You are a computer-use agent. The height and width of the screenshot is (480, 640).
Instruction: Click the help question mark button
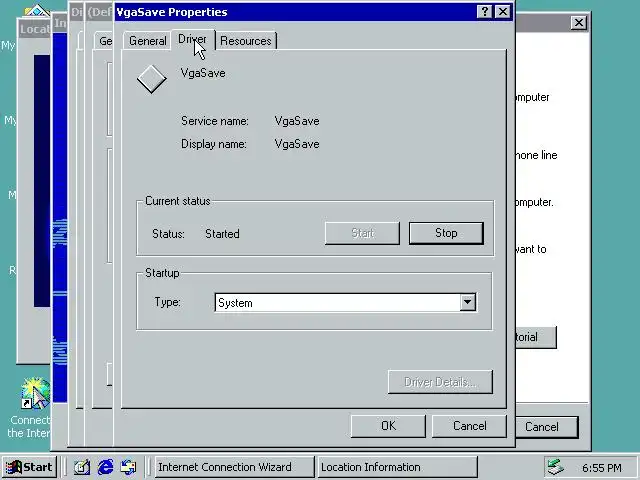click(484, 11)
